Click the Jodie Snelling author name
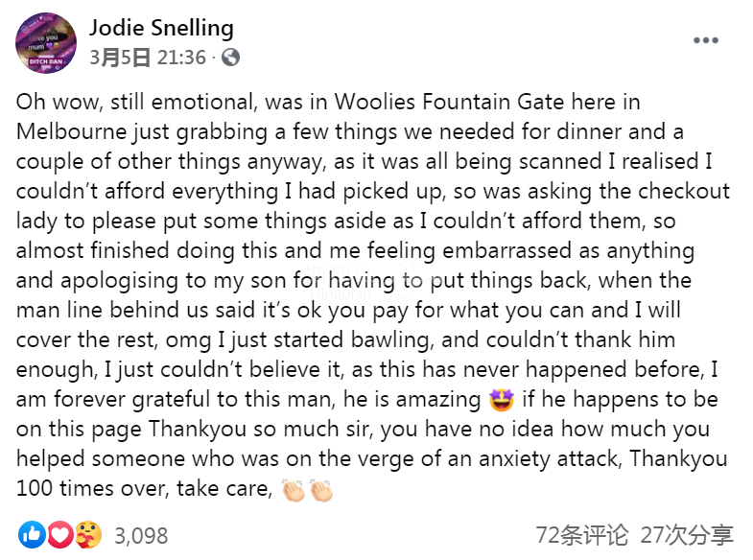Image resolution: width=753 pixels, height=560 pixels. tap(161, 28)
